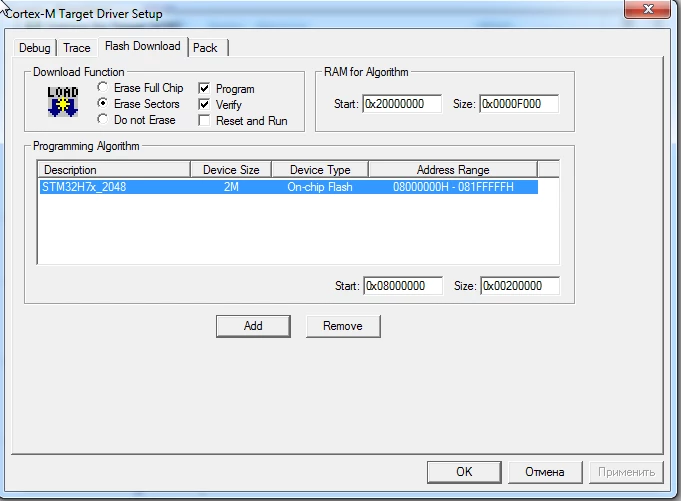Click the On-chip Flash cell
The image size is (681, 501).
coord(320,187)
